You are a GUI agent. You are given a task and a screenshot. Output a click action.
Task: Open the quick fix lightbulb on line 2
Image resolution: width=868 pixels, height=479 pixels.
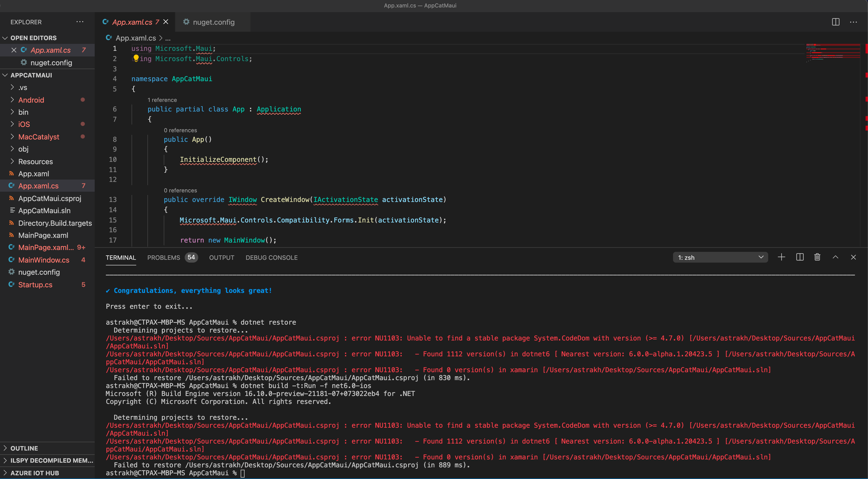click(136, 58)
